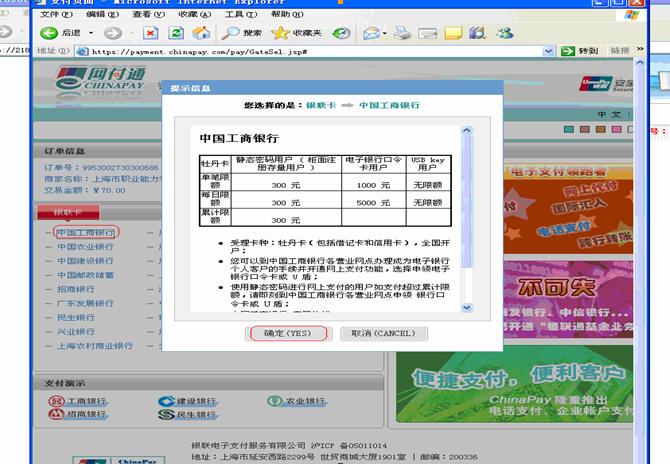Select 中国工商银行 in bank list
The height and width of the screenshot is (464, 670).
85,232
